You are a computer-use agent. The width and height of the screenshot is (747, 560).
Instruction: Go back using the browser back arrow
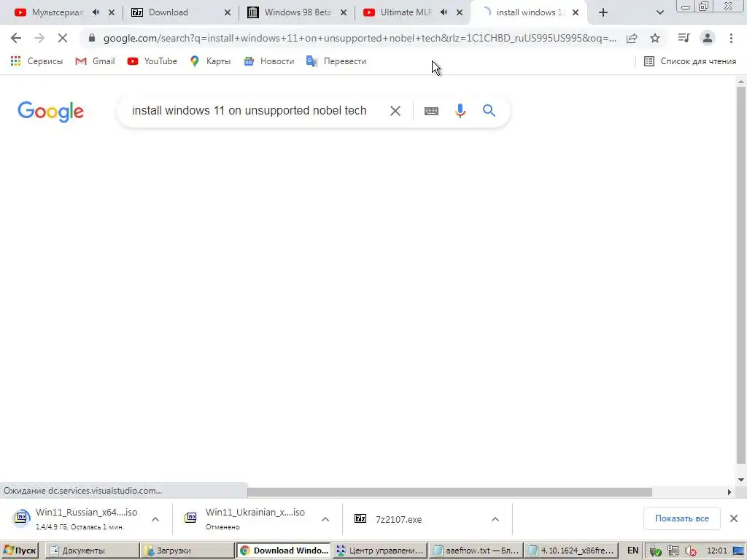(x=16, y=38)
